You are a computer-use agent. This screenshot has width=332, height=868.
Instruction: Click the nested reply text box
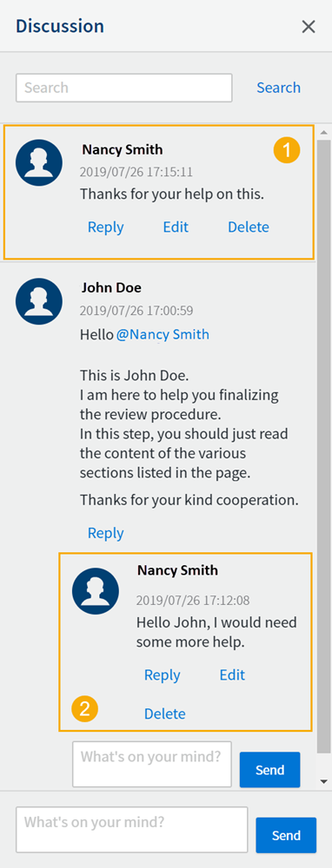tap(152, 765)
